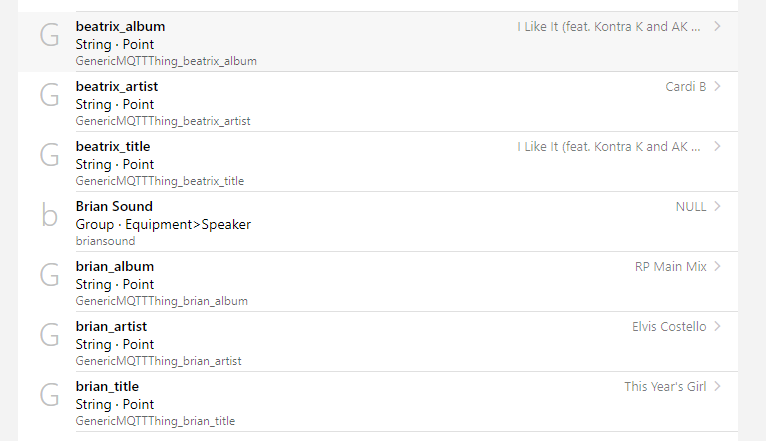The height and width of the screenshot is (441, 766).
Task: Expand the beatrix_title row chevron
Action: tap(718, 147)
